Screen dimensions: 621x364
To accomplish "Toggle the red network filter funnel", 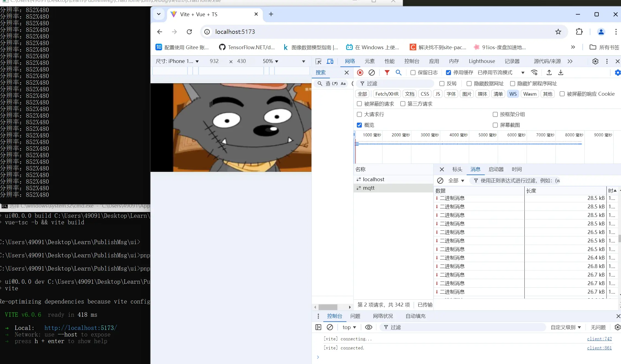I will [x=387, y=73].
